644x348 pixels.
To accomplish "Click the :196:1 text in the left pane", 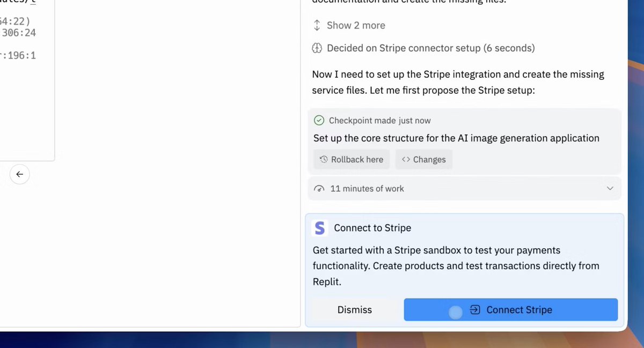I will click(x=18, y=55).
